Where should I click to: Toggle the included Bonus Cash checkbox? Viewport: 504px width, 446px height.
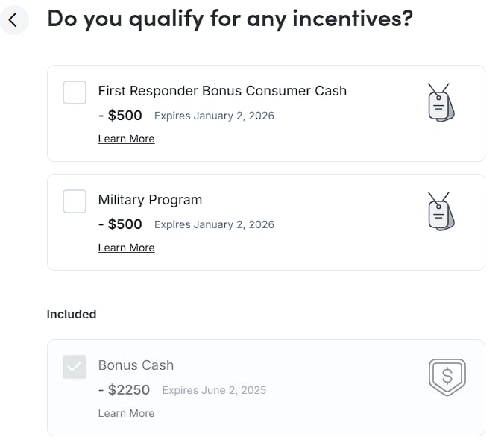pos(75,367)
